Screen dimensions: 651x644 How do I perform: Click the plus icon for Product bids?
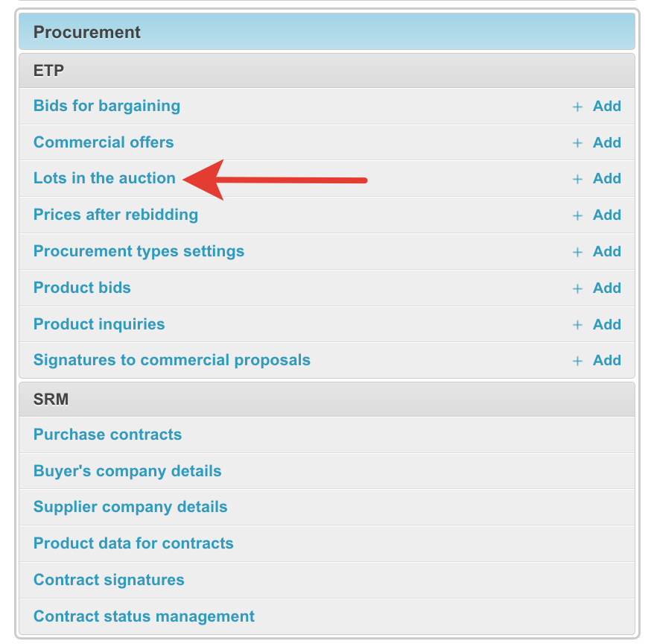pos(577,288)
